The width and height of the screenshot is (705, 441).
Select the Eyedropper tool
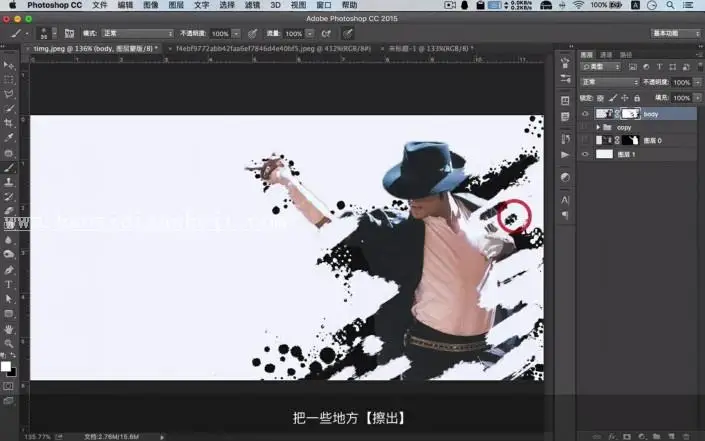9,138
